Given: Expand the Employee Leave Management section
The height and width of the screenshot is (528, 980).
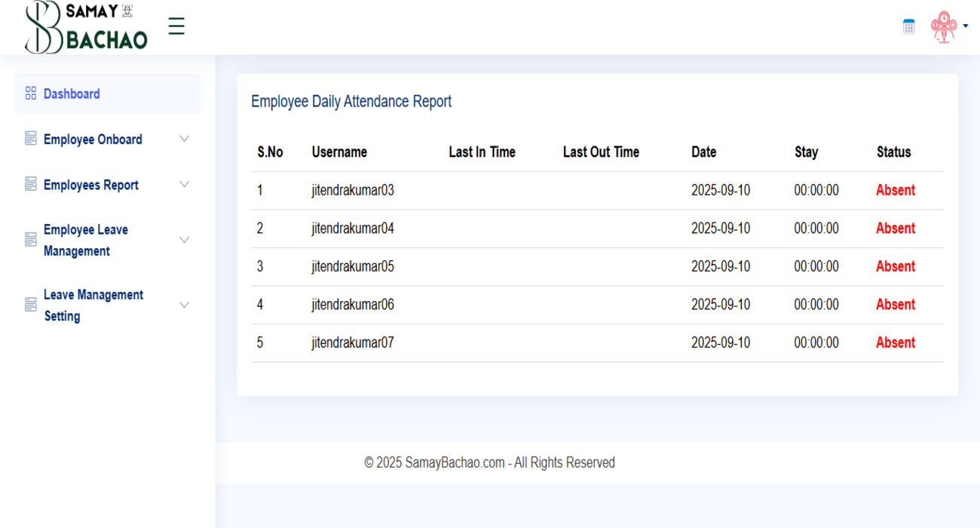Looking at the screenshot, I should 185,239.
